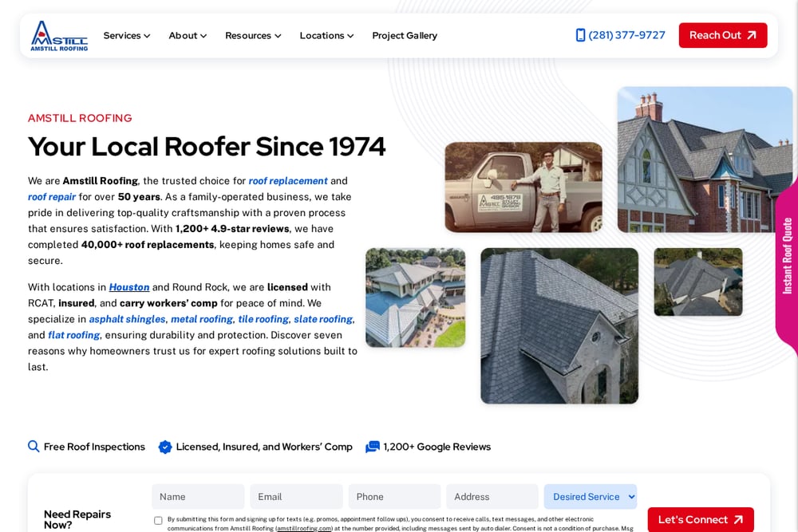Click the Address input field

[492, 496]
